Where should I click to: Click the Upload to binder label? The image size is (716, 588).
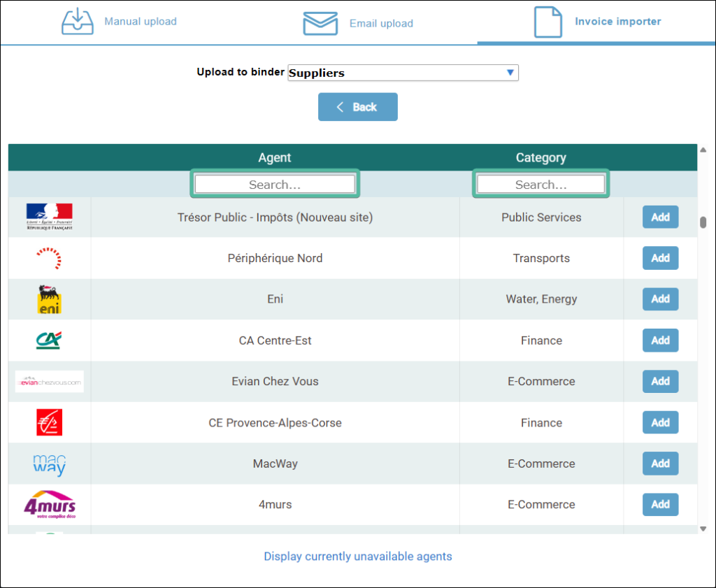(241, 72)
